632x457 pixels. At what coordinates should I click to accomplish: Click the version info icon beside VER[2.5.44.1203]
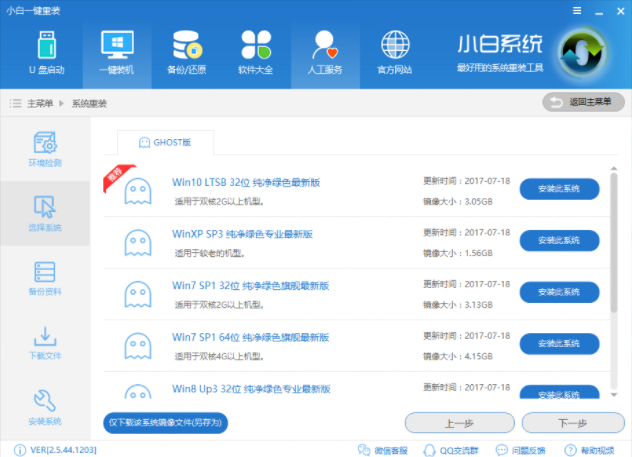click(x=20, y=450)
